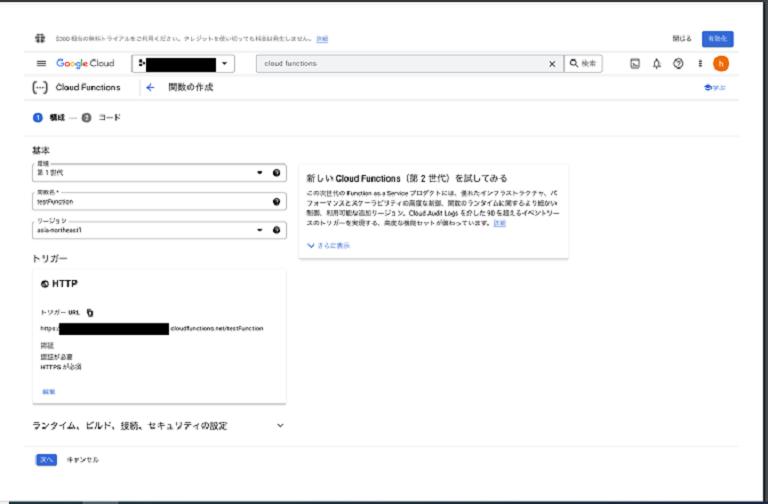
Task: Click 新しい Cloud Functions card heading
Action: click(x=407, y=178)
